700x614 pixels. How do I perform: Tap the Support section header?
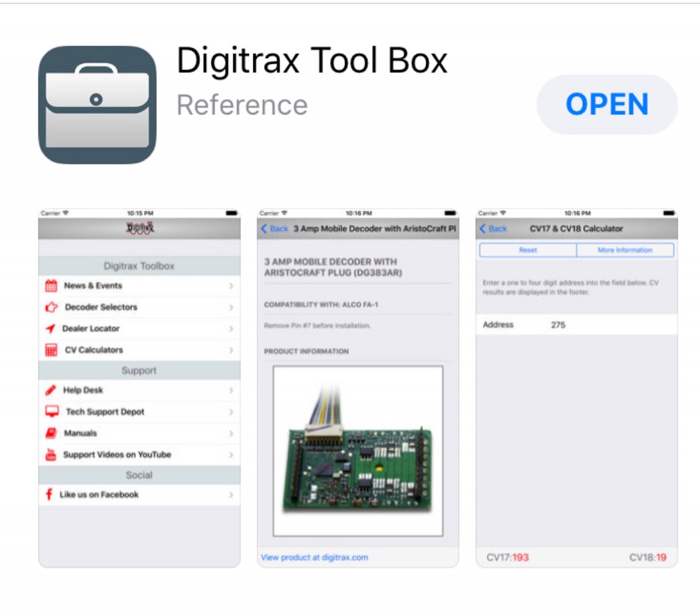point(139,370)
